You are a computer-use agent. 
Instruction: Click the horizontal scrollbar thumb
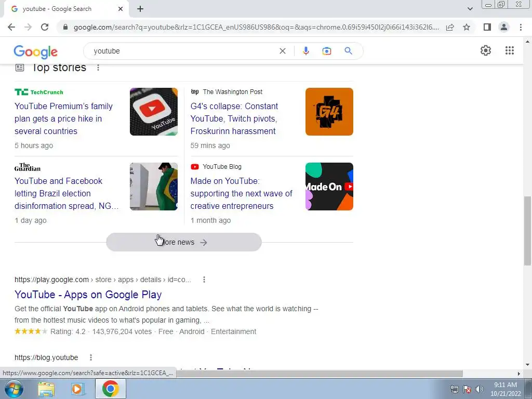click(x=319, y=374)
